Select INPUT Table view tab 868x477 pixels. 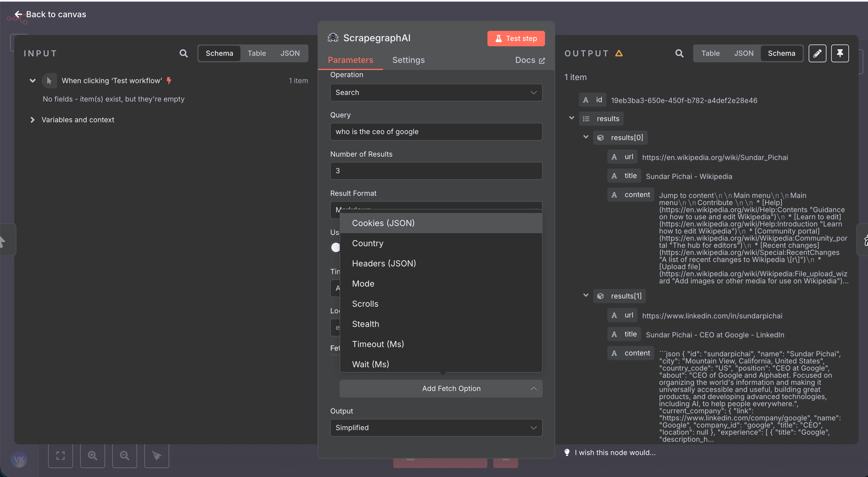(x=257, y=53)
